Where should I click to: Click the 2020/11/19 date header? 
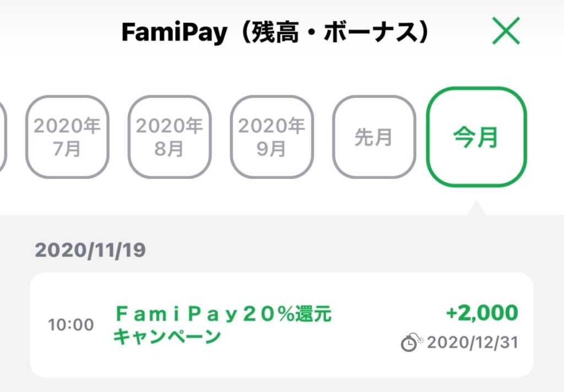click(x=90, y=250)
